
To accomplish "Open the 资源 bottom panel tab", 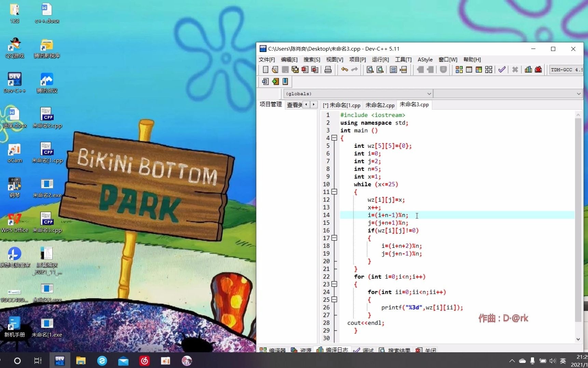I will tap(301, 350).
